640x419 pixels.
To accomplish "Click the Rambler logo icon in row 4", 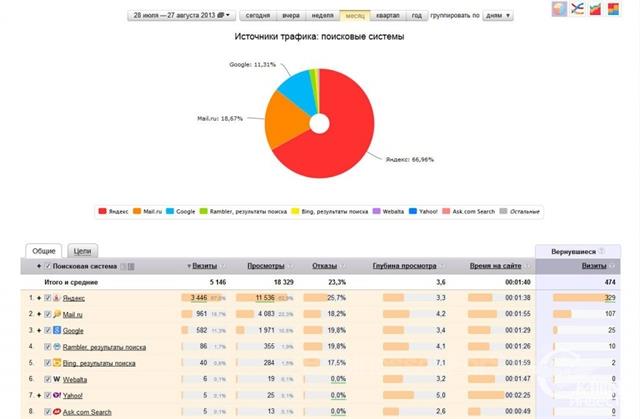I will (x=57, y=346).
